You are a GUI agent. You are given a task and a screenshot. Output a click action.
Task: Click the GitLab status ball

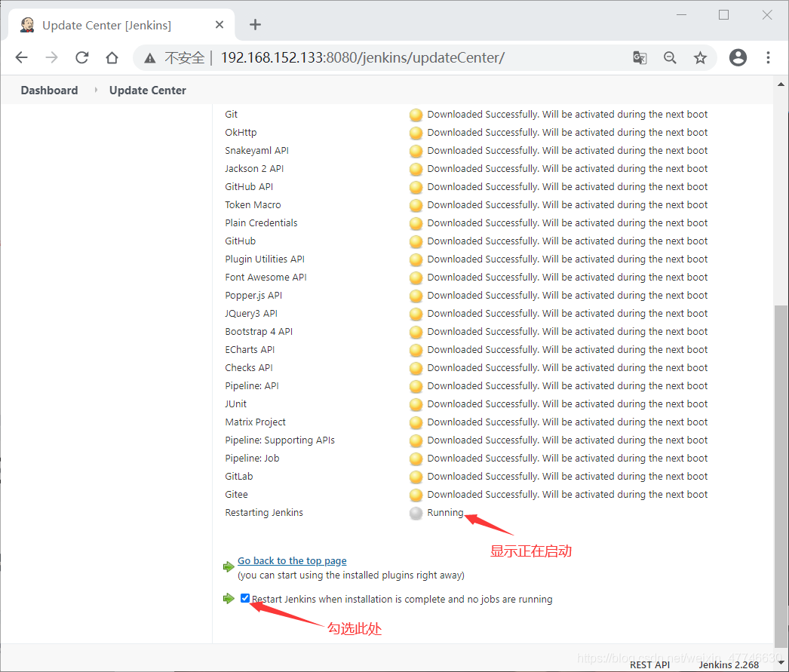click(416, 477)
